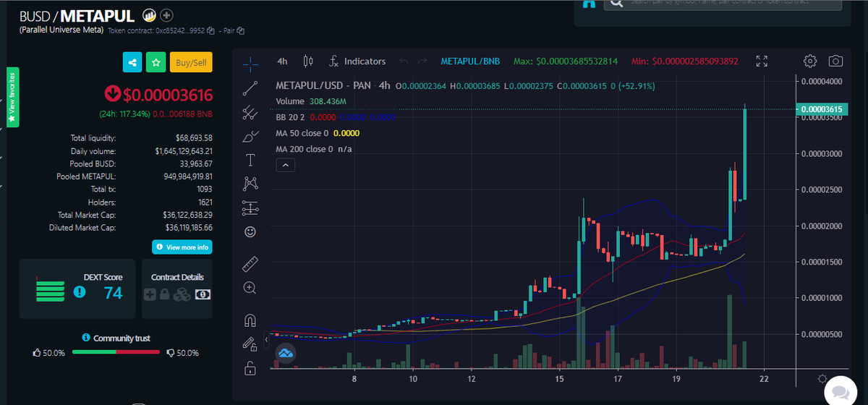Click the 0.00003615 current price label

[820, 109]
